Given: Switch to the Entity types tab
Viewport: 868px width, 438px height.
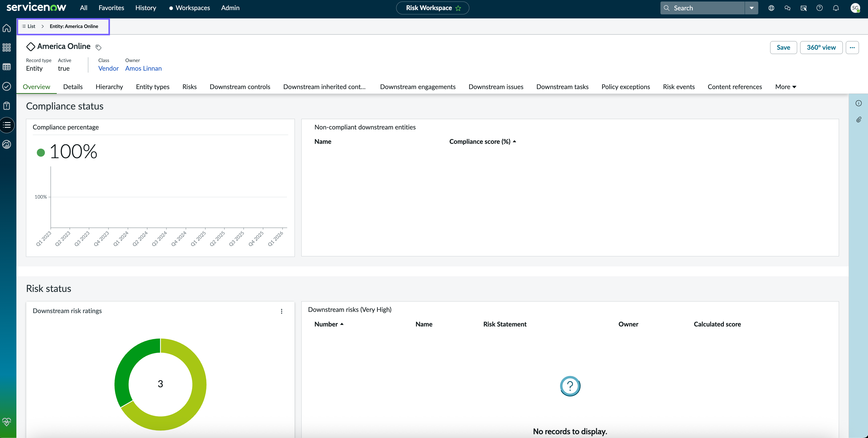Looking at the screenshot, I should click(x=153, y=87).
